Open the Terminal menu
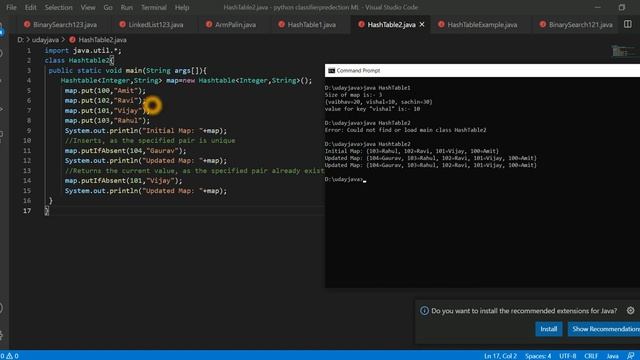This screenshot has width=640, height=360. tap(153, 7)
